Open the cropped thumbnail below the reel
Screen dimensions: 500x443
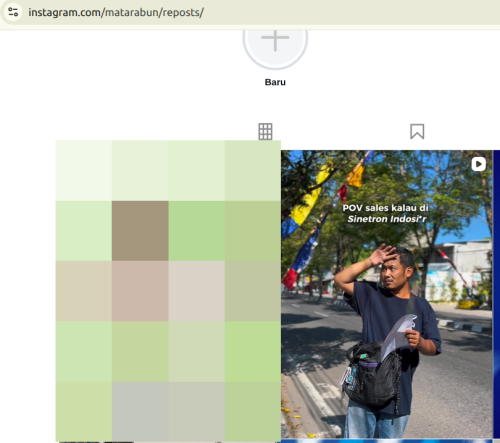387,441
